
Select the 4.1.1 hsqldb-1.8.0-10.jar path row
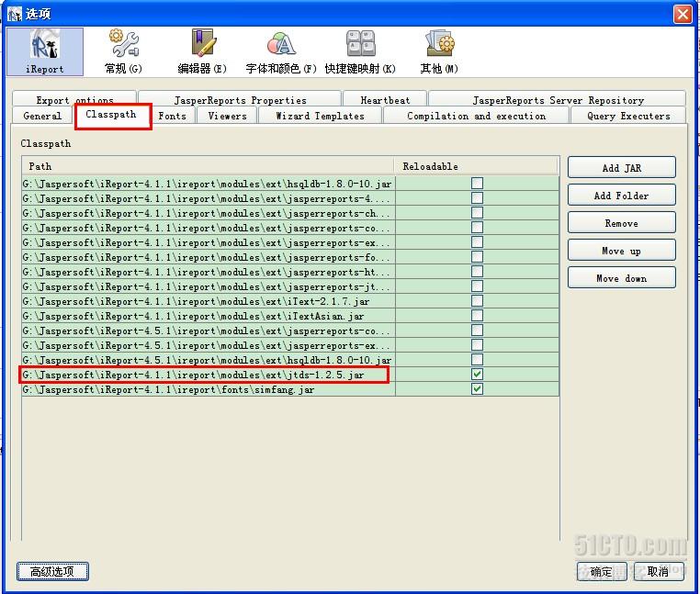tap(209, 184)
